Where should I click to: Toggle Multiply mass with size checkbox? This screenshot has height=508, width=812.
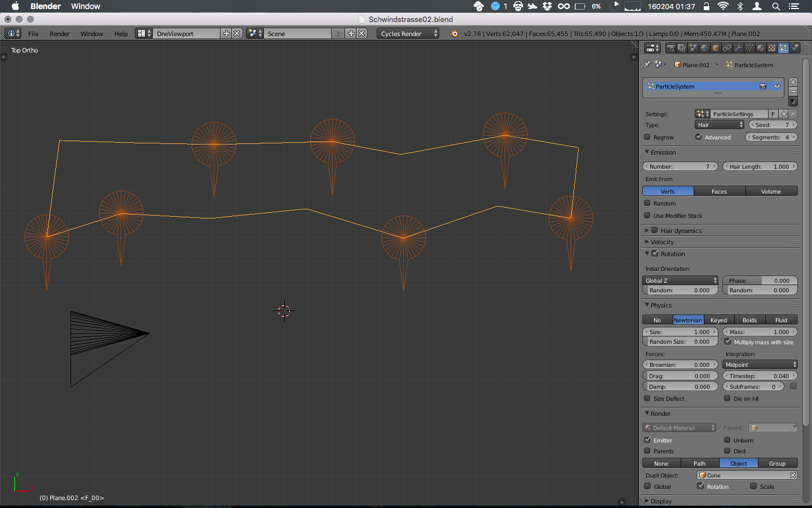coord(727,341)
